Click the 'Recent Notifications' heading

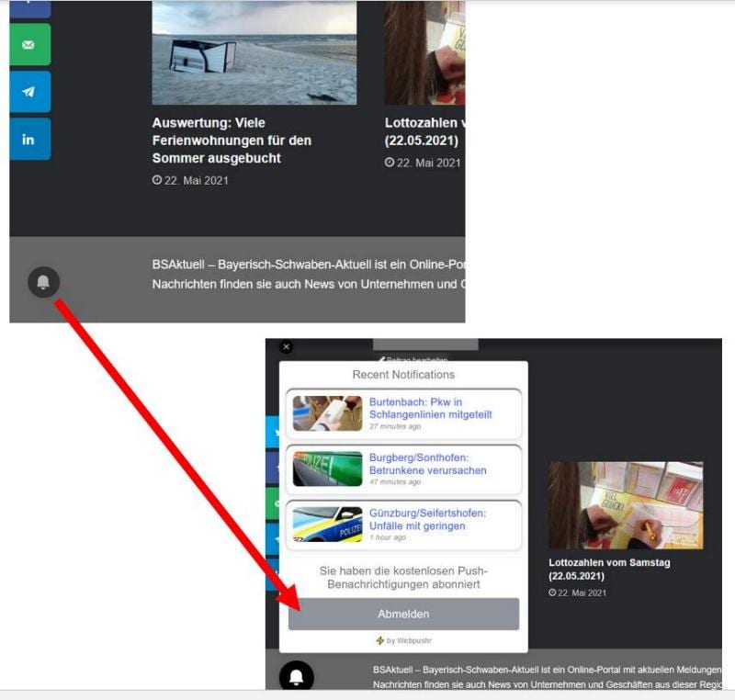[x=403, y=375]
